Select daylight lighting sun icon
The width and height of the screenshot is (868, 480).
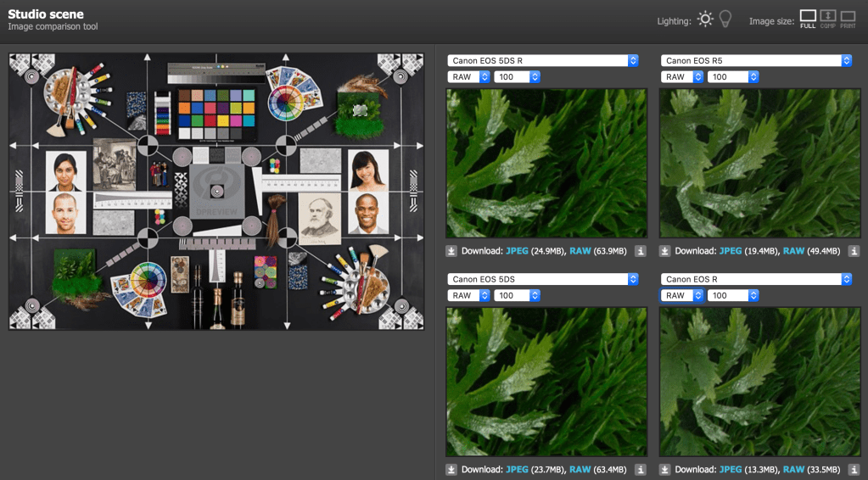705,20
